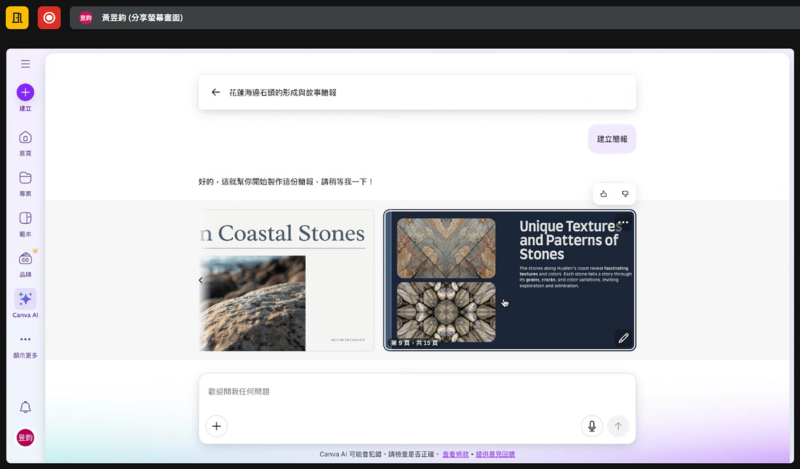The image size is (800, 469).
Task: Open the Projects folder icon in sidebar
Action: coord(25,178)
